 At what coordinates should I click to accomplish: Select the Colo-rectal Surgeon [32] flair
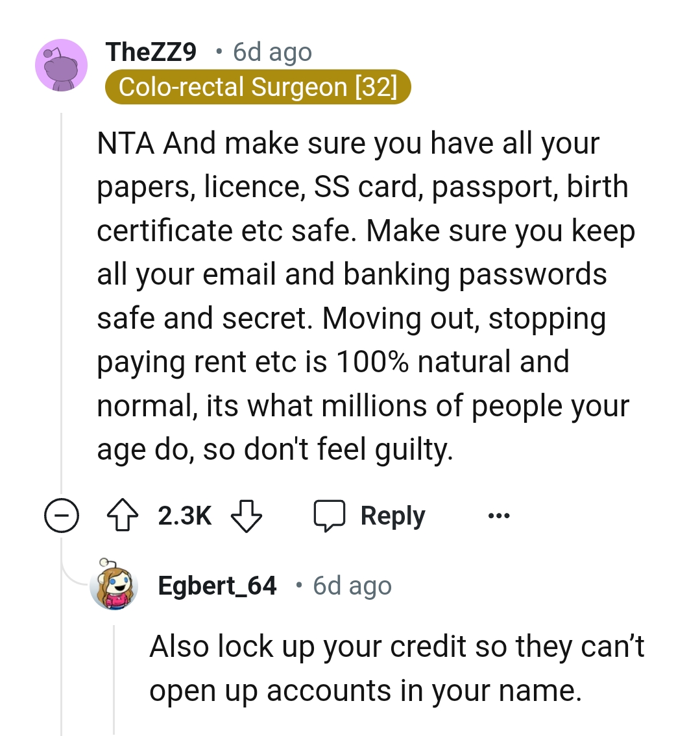click(258, 86)
